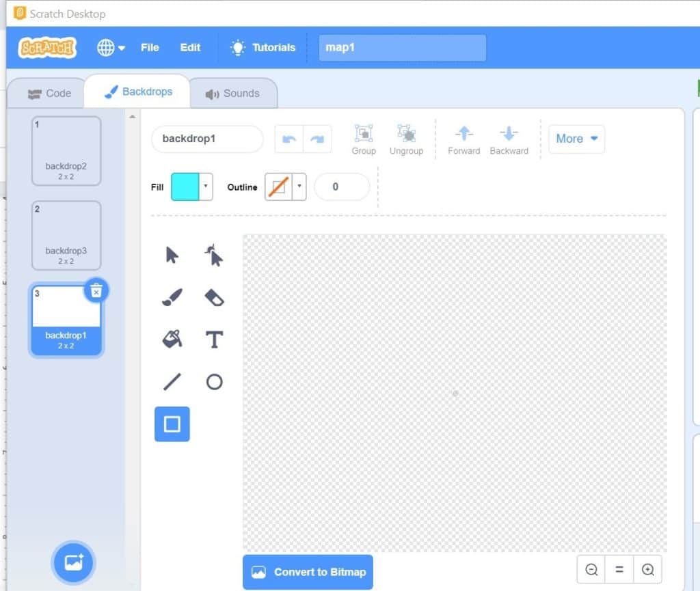This screenshot has height=591, width=700.
Task: Select the backdrop2 thumbnail
Action: pyautogui.click(x=66, y=151)
